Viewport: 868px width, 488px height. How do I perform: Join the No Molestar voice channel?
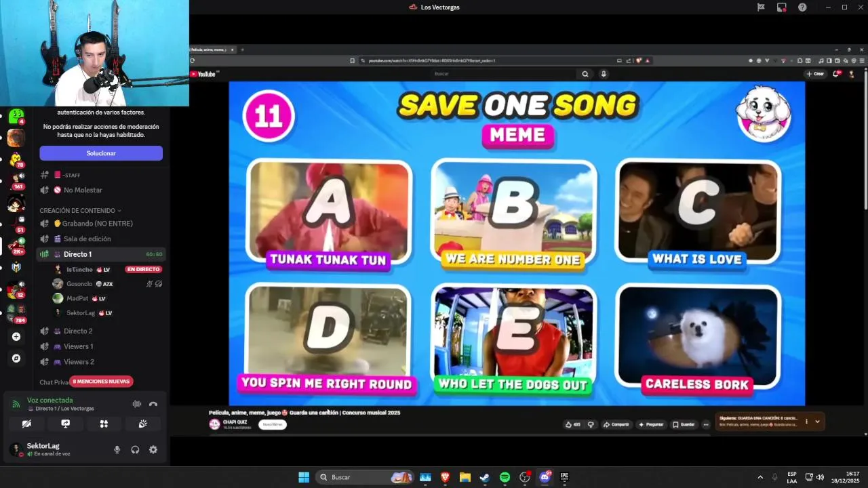(x=101, y=190)
